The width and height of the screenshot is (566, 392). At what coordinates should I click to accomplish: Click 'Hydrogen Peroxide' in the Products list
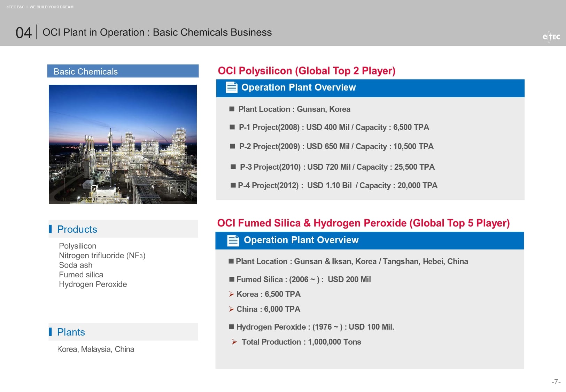coord(93,284)
